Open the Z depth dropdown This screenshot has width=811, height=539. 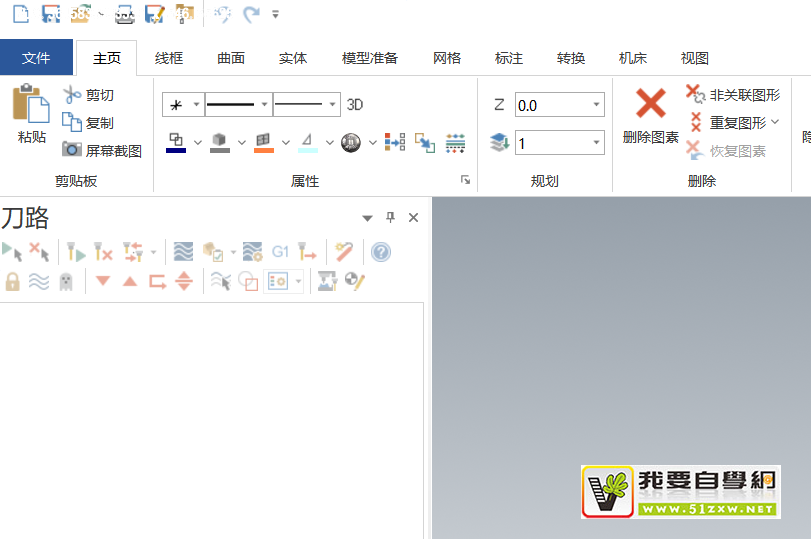click(x=597, y=105)
